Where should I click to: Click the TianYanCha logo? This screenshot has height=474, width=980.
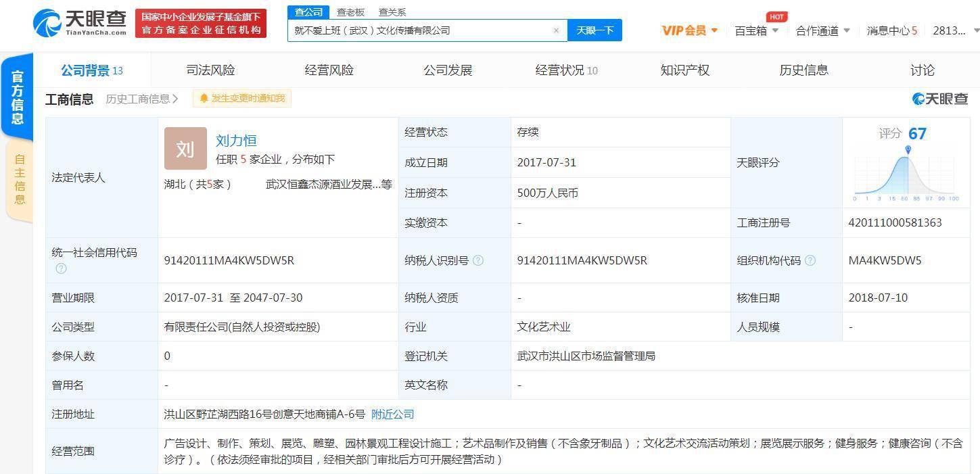click(x=79, y=23)
